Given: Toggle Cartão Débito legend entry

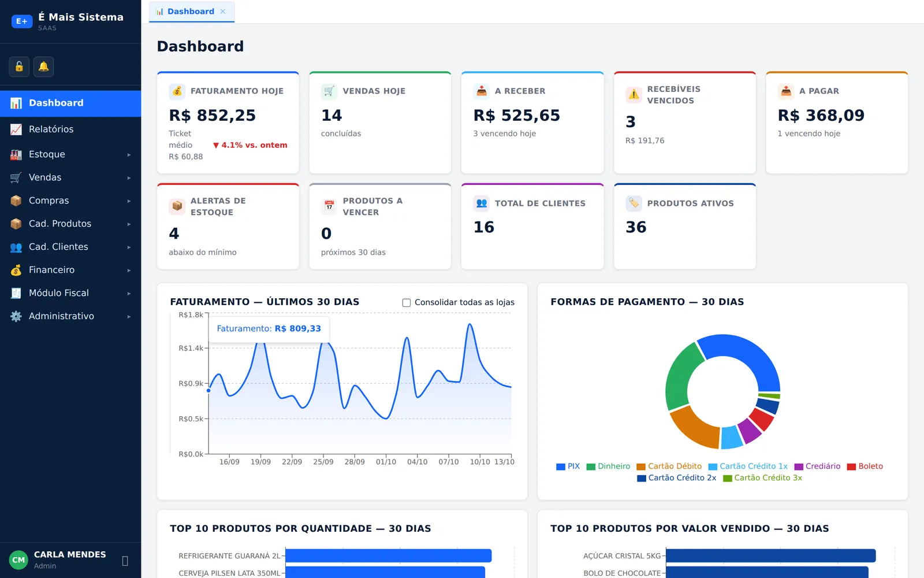Looking at the screenshot, I should (x=669, y=466).
